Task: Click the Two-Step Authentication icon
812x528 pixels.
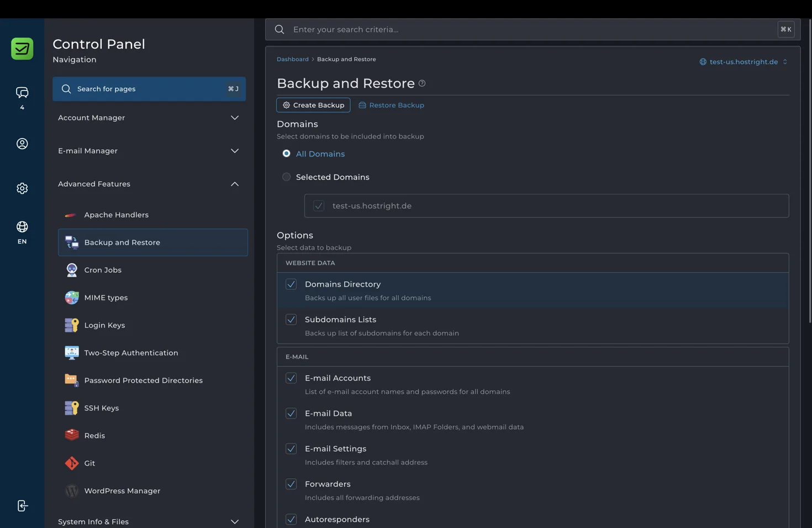Action: [x=72, y=353]
